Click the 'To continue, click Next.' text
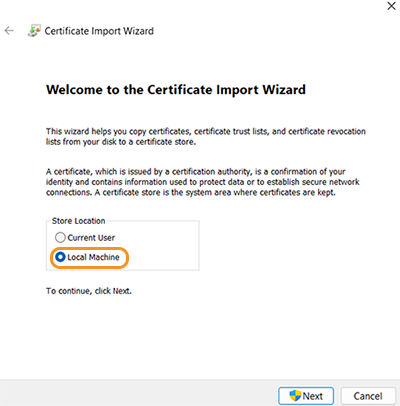400x406 pixels. [x=89, y=291]
